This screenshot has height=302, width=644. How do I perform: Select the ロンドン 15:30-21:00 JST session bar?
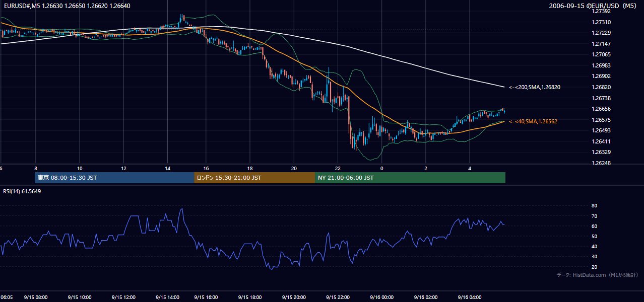click(x=254, y=178)
